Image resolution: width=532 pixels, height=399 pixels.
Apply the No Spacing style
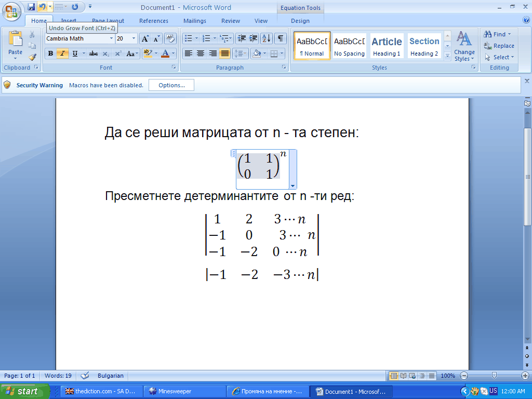(350, 46)
